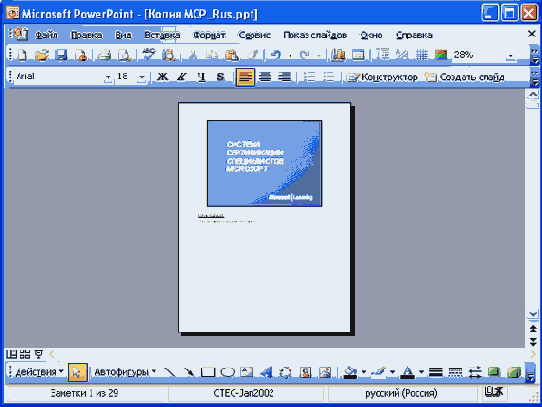The image size is (542, 407).
Task: Open the Вид menu
Action: click(123, 35)
